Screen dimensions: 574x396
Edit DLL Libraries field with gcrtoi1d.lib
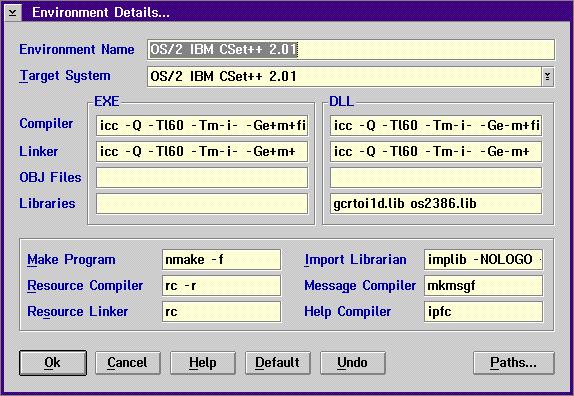tap(436, 203)
